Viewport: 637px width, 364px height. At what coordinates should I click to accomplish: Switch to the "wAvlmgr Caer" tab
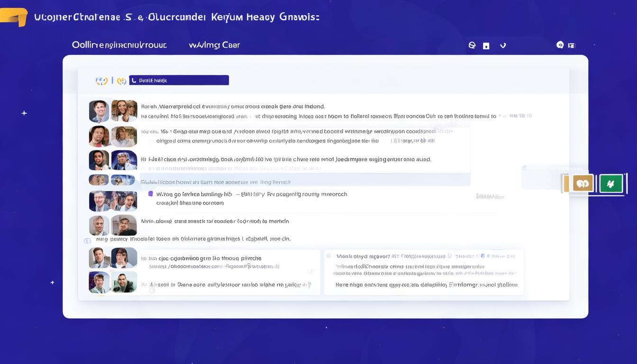(x=214, y=45)
